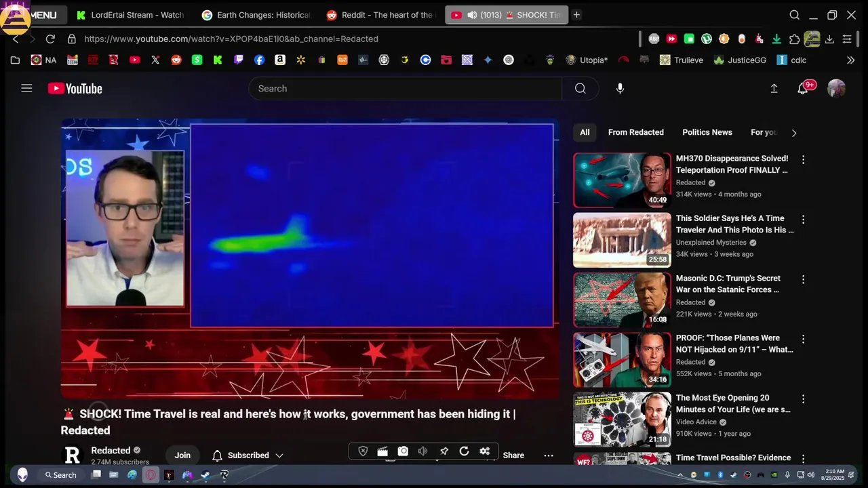Click the speaker icon in overlay toolbar

[422, 451]
